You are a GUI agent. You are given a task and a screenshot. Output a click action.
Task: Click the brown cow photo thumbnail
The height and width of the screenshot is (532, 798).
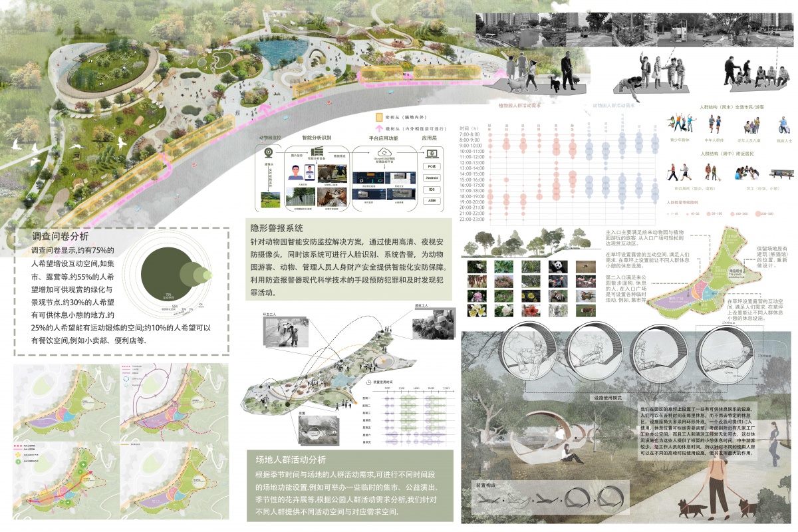586,311
